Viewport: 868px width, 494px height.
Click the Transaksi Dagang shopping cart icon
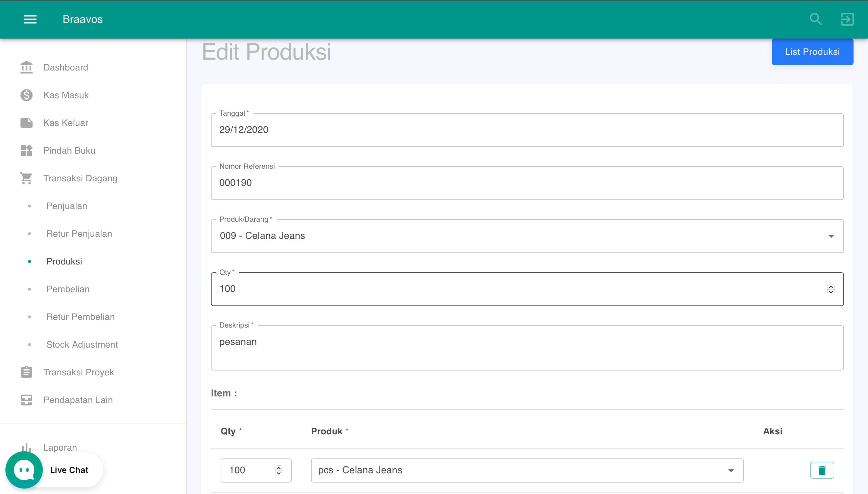pos(26,178)
